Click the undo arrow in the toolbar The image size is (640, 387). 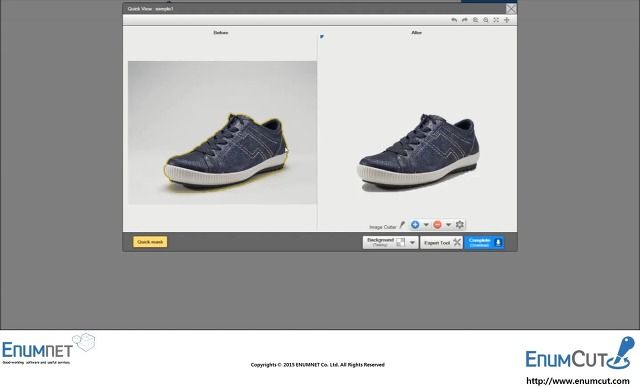(x=454, y=20)
